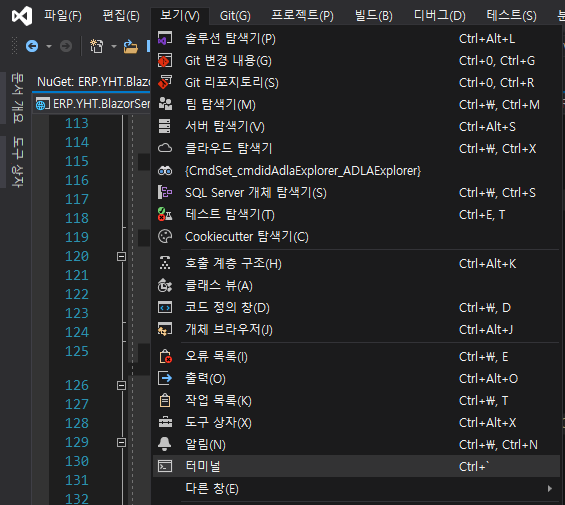Open the new project dropdown arrow
The image size is (565, 505).
(114, 46)
